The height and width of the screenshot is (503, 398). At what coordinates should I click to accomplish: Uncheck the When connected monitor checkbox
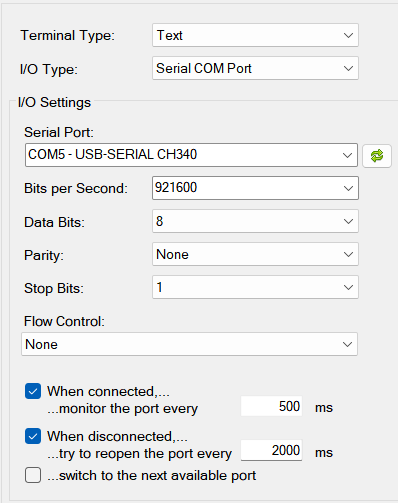[x=33, y=391]
